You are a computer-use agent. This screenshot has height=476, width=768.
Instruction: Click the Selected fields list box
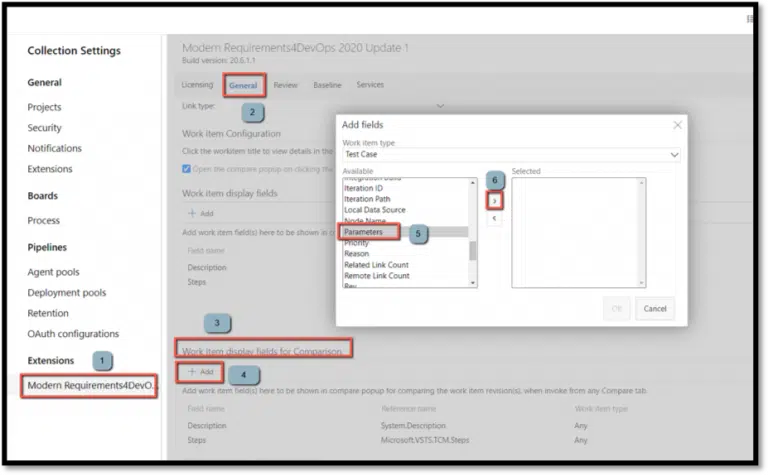coord(578,233)
